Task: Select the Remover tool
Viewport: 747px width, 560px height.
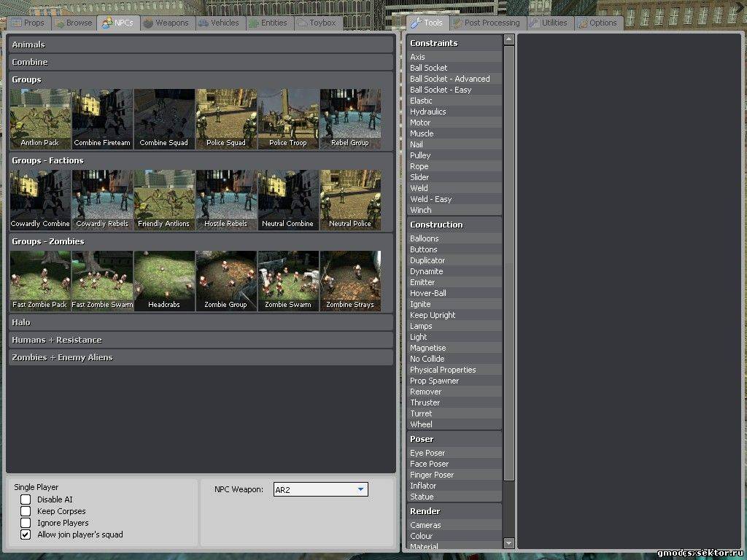Action: [454, 392]
